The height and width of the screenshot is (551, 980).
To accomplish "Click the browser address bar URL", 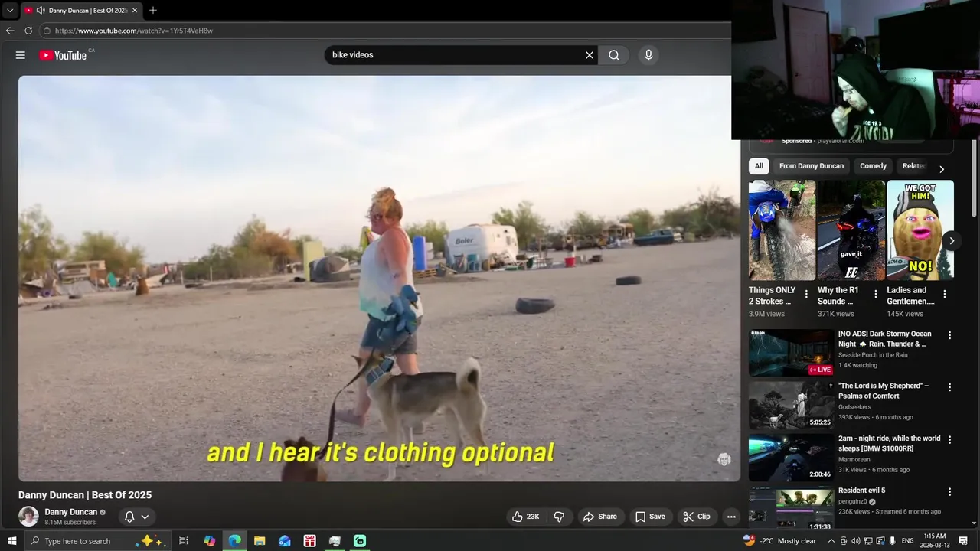I will click(x=134, y=31).
